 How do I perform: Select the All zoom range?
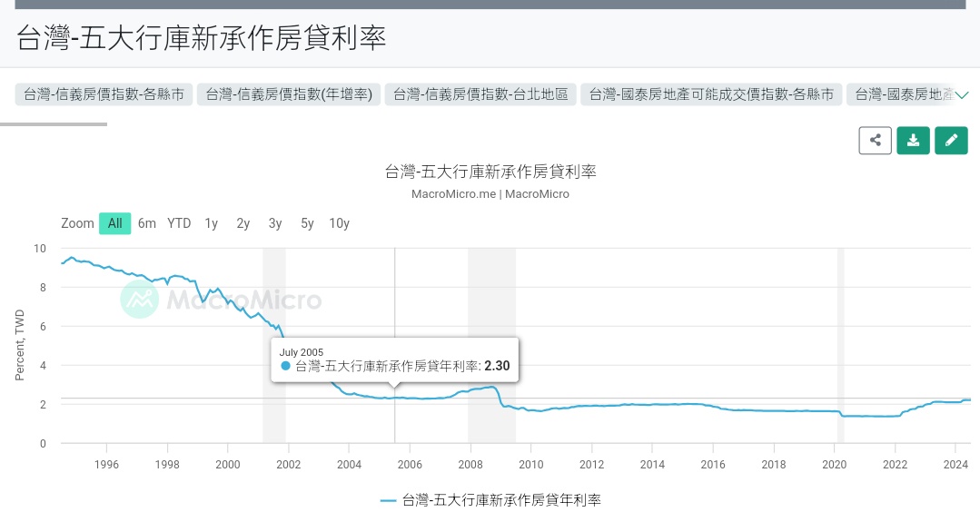point(115,223)
